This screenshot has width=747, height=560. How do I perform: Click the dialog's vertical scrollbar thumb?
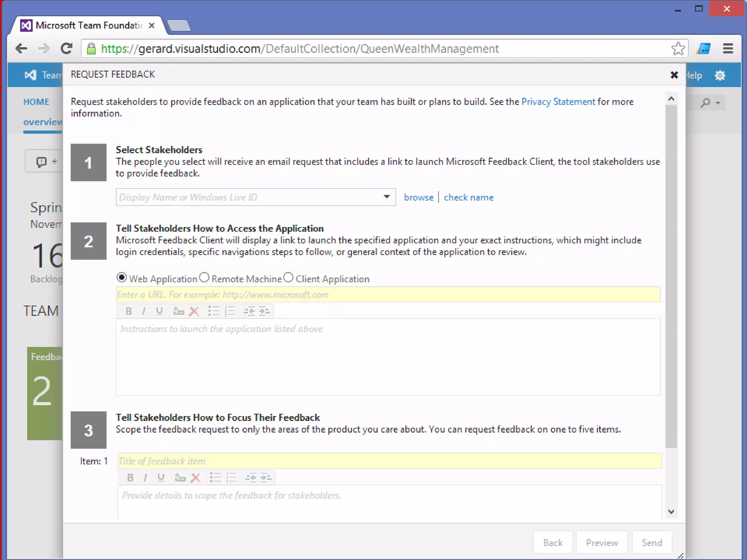coord(671,277)
